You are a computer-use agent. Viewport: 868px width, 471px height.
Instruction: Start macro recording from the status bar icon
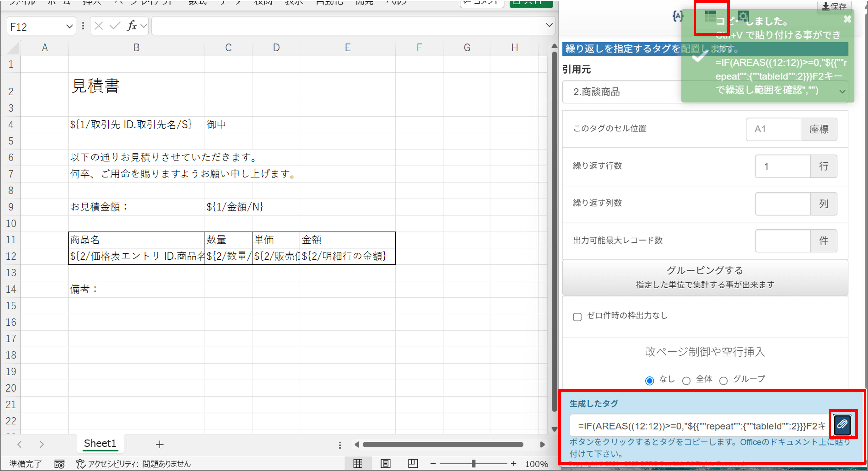coord(59,464)
